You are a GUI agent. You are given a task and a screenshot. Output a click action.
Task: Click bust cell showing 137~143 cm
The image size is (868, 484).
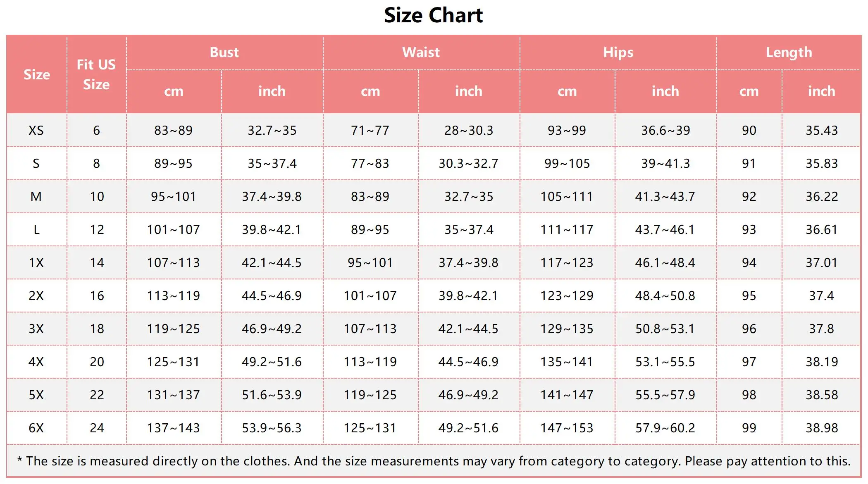tap(174, 428)
